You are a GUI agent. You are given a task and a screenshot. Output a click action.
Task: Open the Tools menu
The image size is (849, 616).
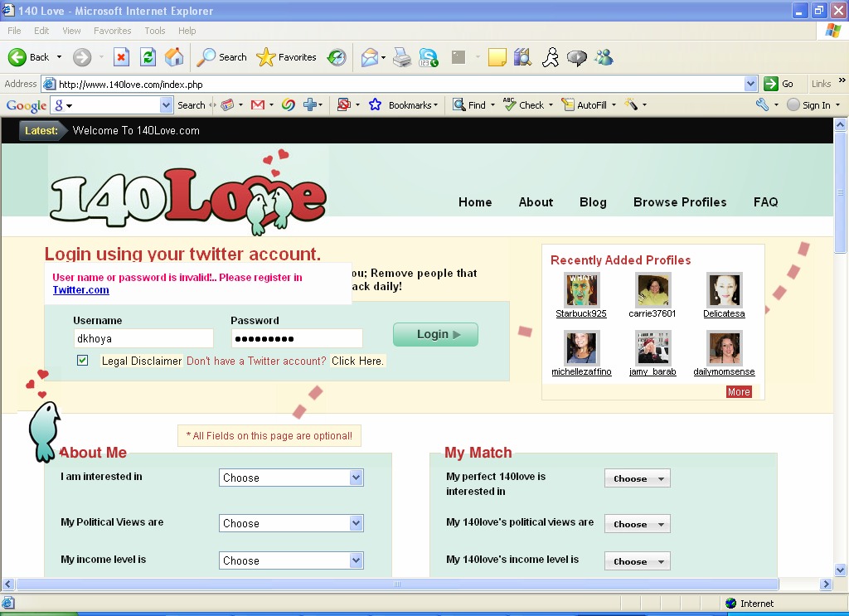(155, 31)
